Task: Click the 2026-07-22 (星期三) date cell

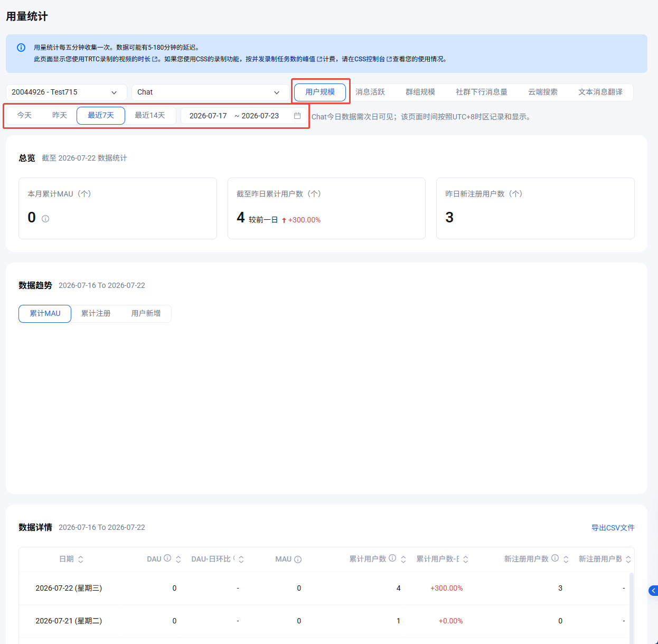Action: click(x=69, y=588)
